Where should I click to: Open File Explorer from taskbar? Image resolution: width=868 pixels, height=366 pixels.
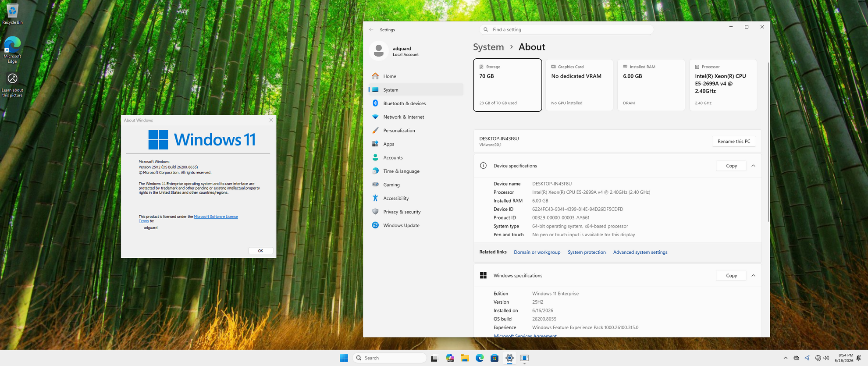[465, 358]
